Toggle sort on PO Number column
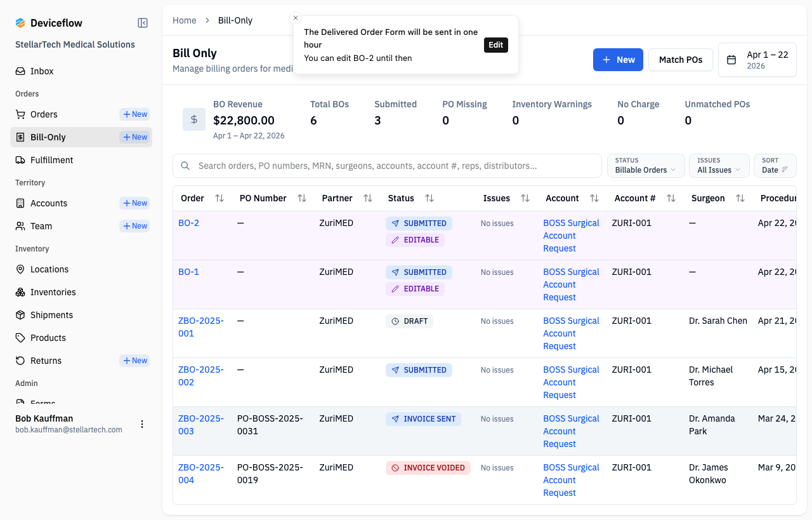 point(302,198)
